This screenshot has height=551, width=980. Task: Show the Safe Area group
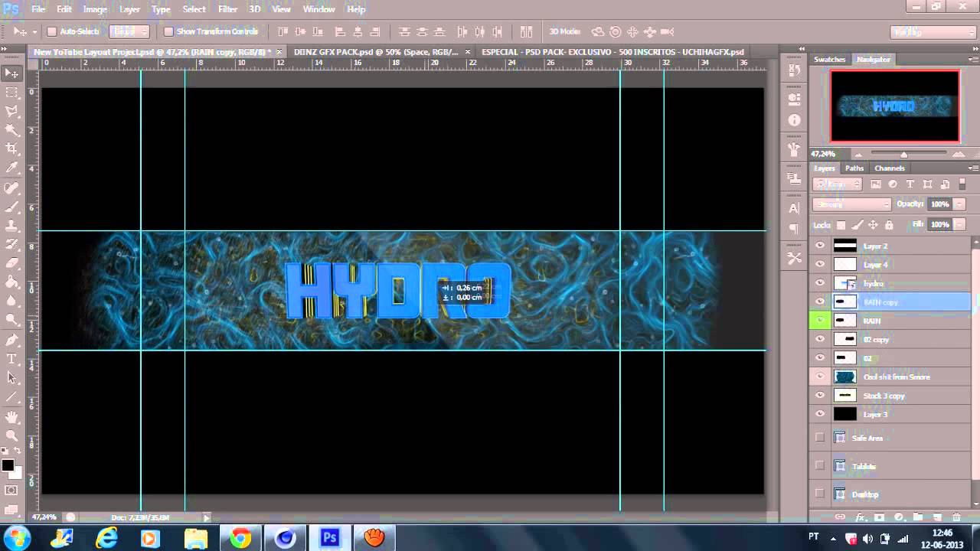pyautogui.click(x=820, y=438)
